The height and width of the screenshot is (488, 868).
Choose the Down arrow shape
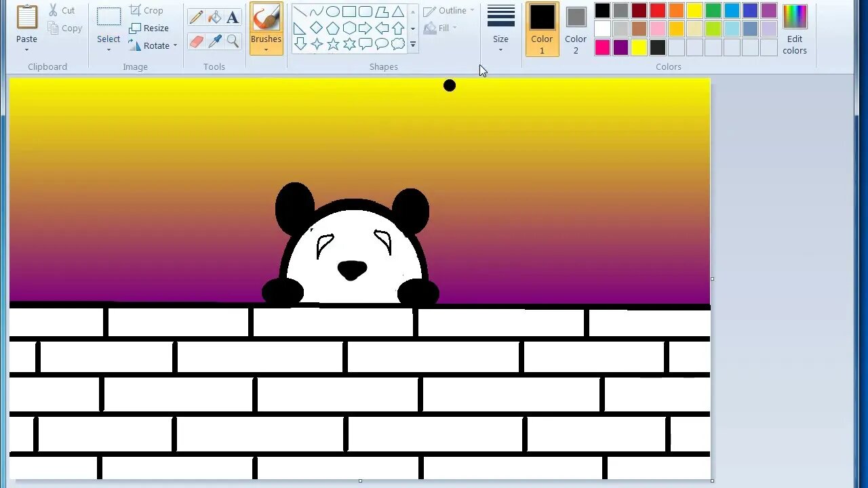300,44
